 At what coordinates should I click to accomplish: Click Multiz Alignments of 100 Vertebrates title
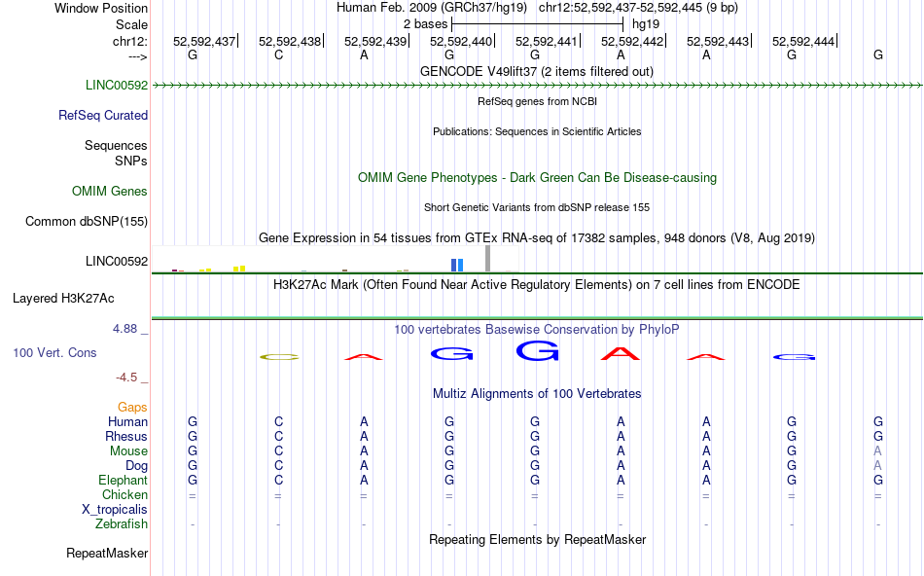pyautogui.click(x=537, y=393)
